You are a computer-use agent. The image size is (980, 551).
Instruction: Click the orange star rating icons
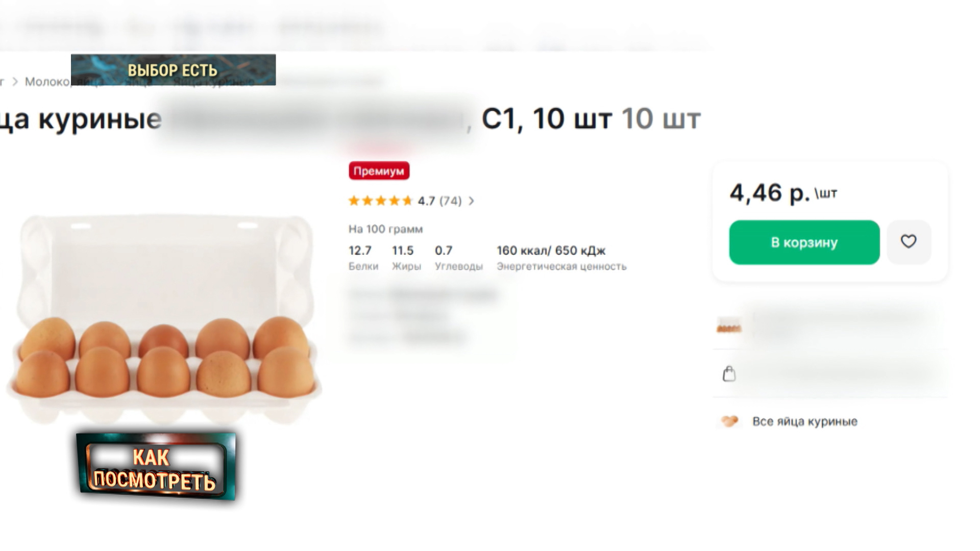point(380,201)
